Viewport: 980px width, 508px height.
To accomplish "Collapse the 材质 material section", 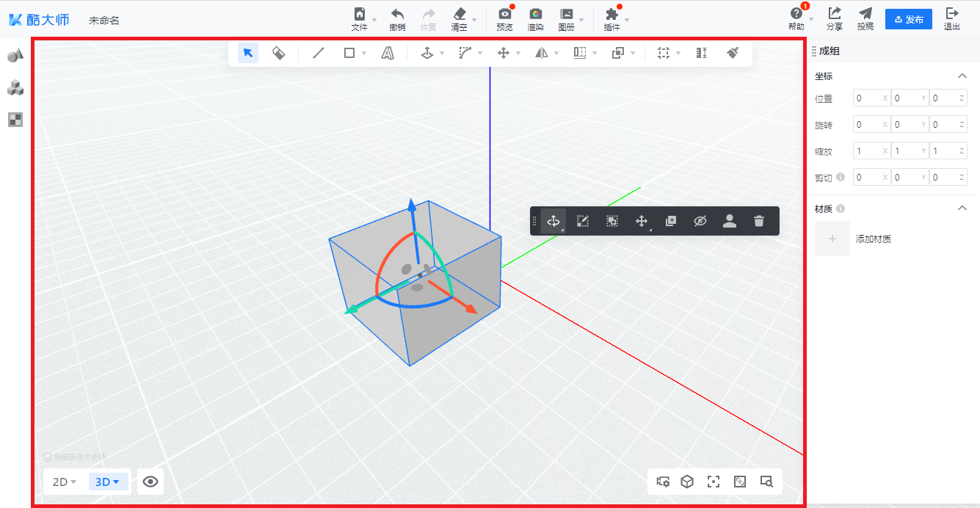I will tap(962, 208).
